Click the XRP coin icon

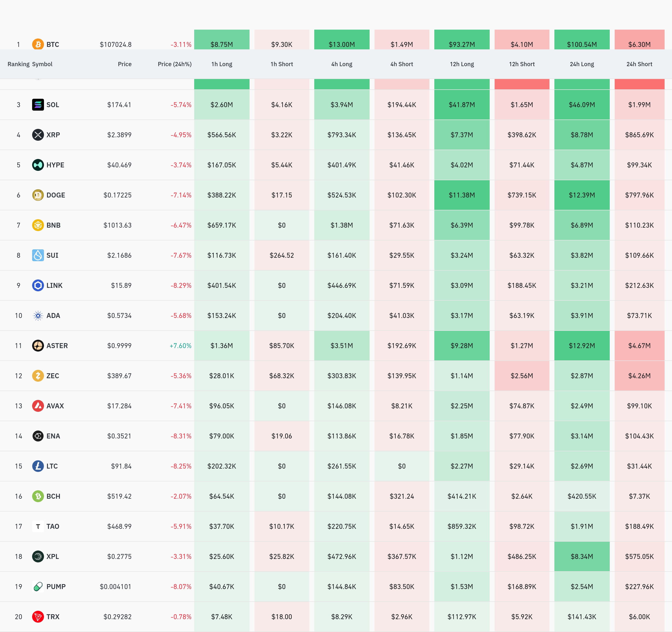pos(38,135)
